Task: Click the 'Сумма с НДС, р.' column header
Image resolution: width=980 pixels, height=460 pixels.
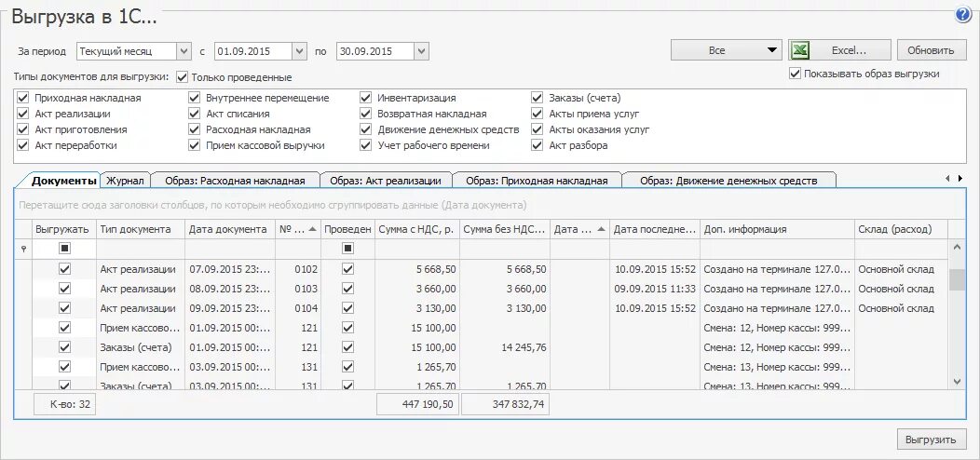Action: coord(417,229)
